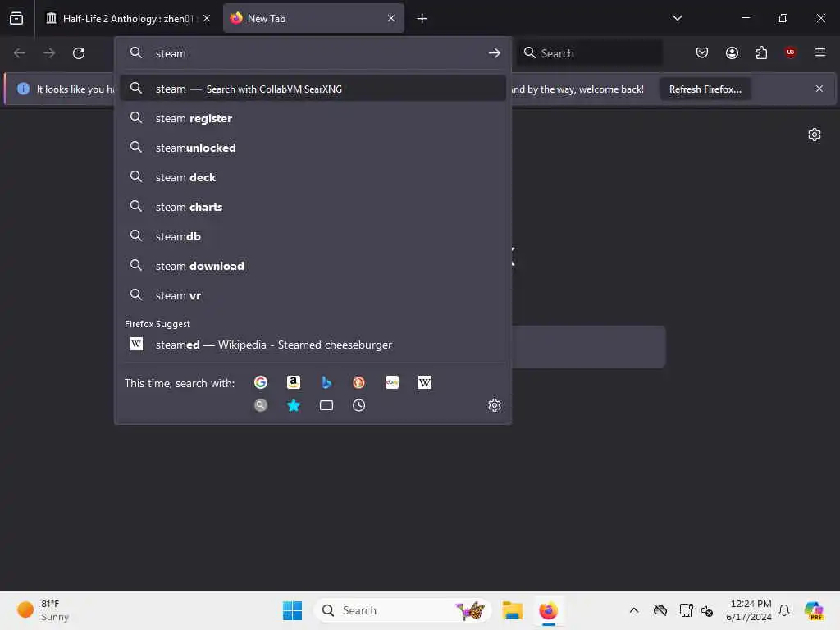Click the Refresh Firefox button
The width and height of the screenshot is (840, 630).
click(705, 89)
